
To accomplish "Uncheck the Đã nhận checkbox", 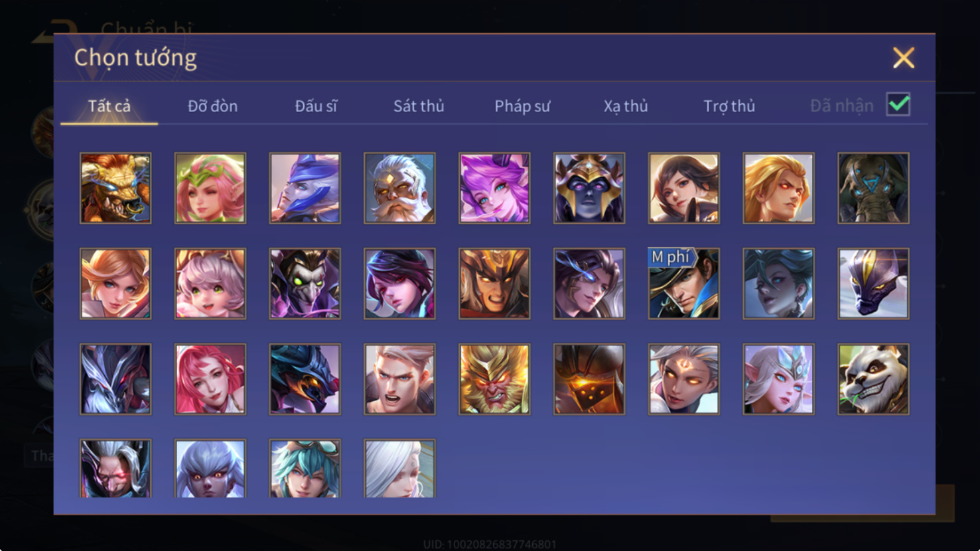I will (x=898, y=105).
